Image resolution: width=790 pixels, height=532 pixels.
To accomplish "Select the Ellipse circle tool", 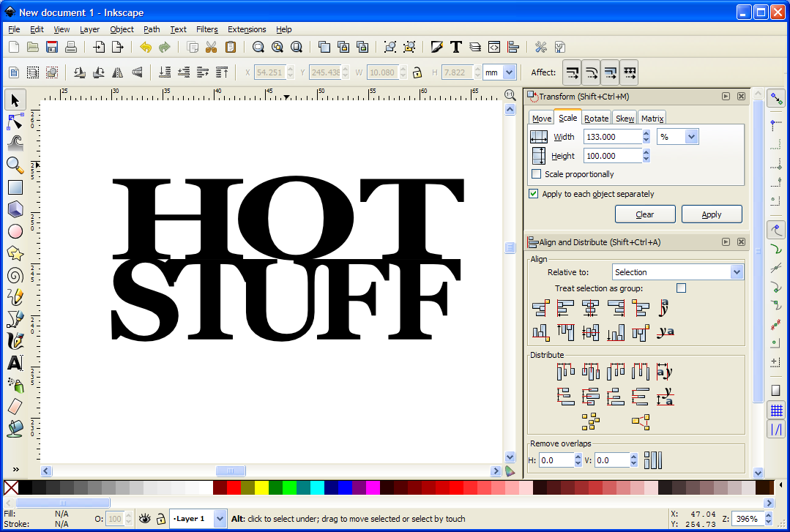I will (x=15, y=231).
